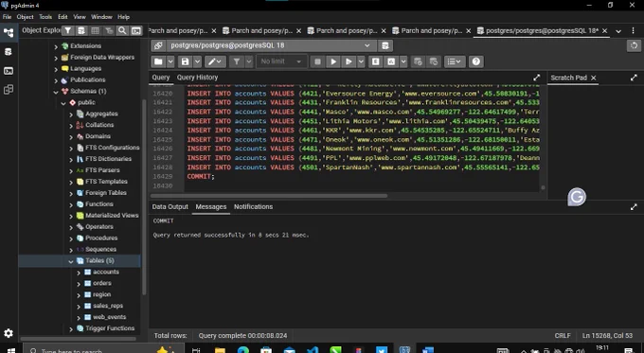Click Query Tool icon in Object Explorer toolbar

click(81, 30)
